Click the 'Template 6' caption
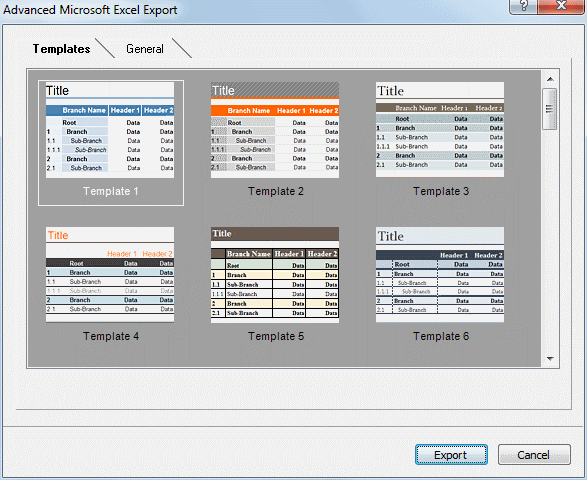The height and width of the screenshot is (480, 587). coord(441,336)
